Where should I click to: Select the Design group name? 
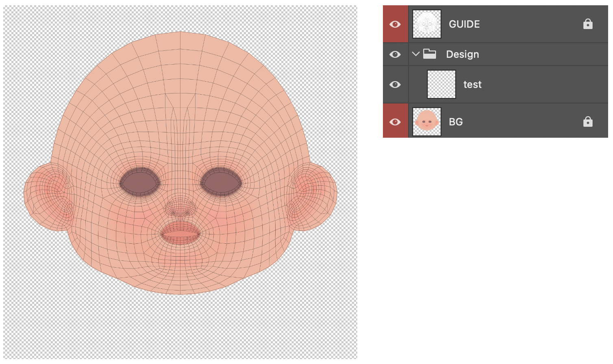(463, 54)
